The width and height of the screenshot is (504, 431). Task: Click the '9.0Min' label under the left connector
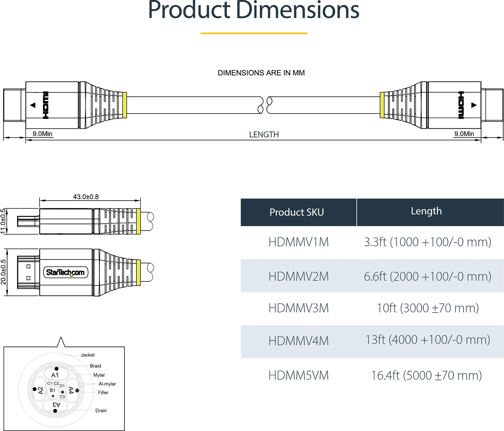point(43,134)
